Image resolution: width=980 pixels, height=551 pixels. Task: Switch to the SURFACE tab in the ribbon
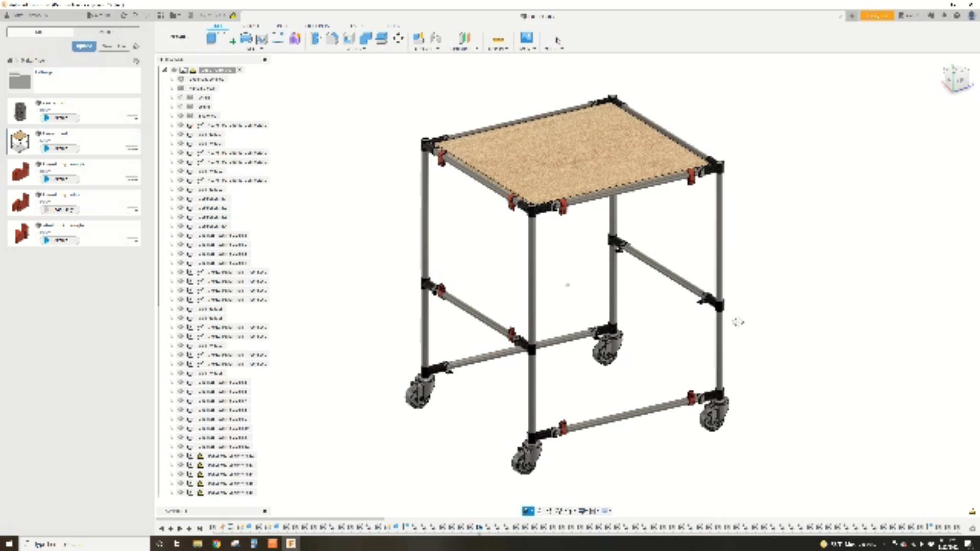coord(251,24)
